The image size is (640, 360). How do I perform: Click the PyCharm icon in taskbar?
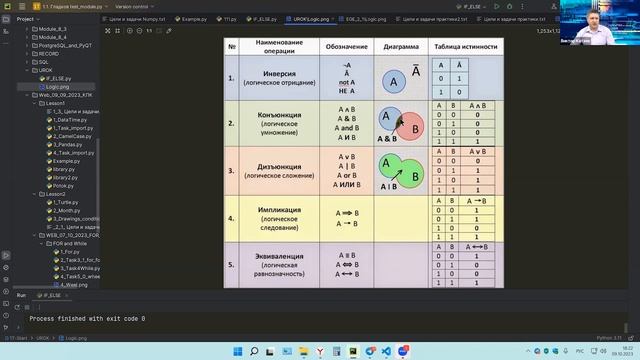(x=353, y=351)
